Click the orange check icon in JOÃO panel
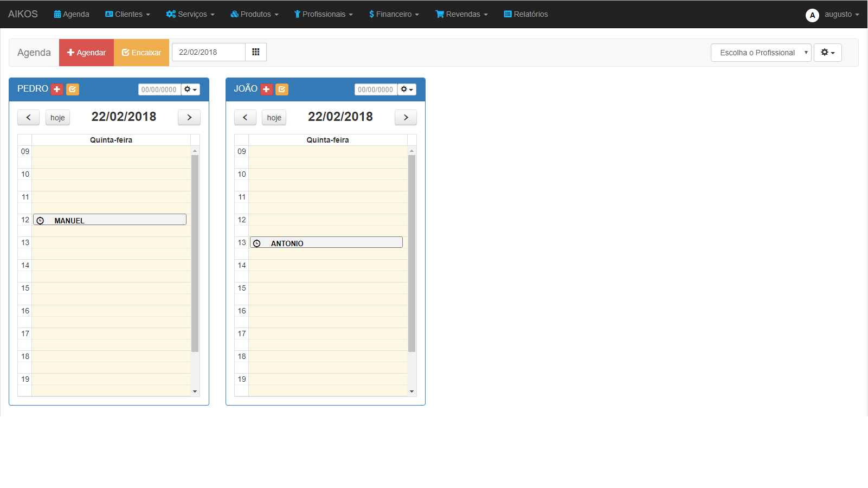 [282, 89]
